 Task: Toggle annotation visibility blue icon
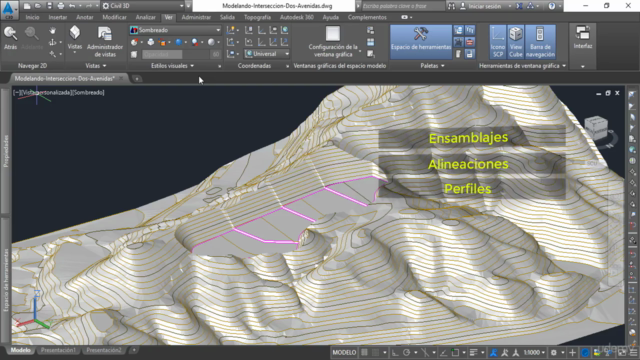pos(493,353)
